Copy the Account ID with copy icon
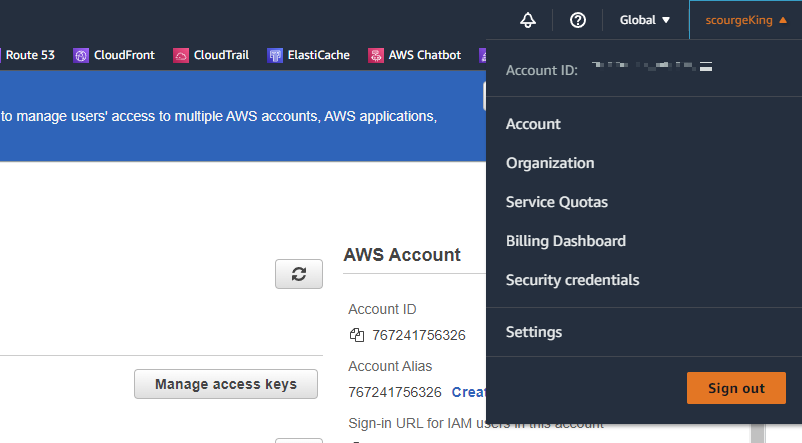Screen dimensions: 802x443 click(357, 335)
